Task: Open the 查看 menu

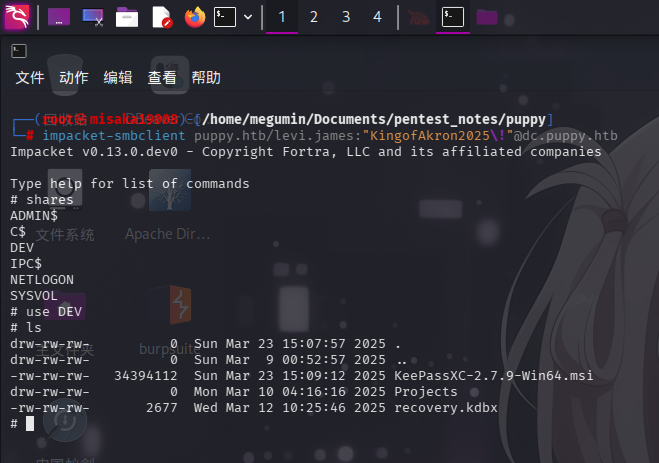Action: point(162,78)
